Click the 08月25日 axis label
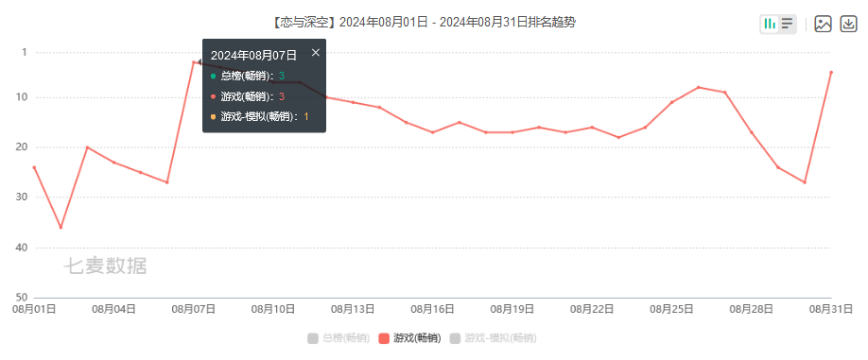The image size is (868, 360). click(671, 309)
